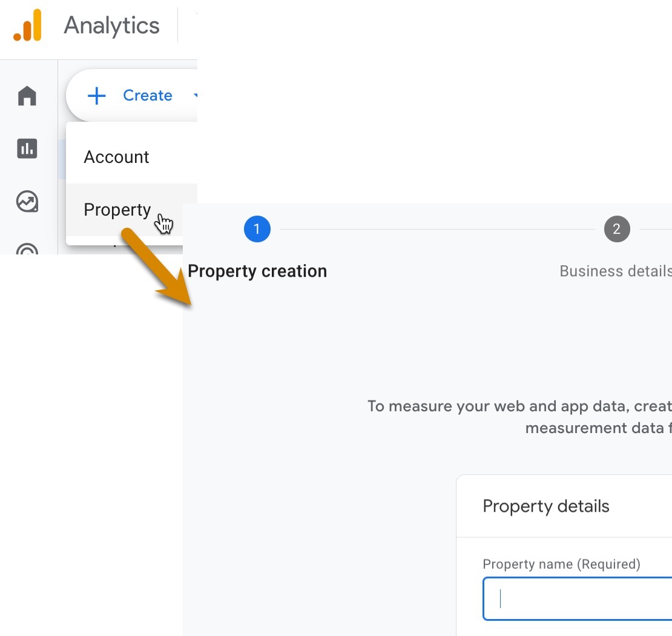Open the Create button menu
Viewport: 672px width, 636px height.
[131, 95]
